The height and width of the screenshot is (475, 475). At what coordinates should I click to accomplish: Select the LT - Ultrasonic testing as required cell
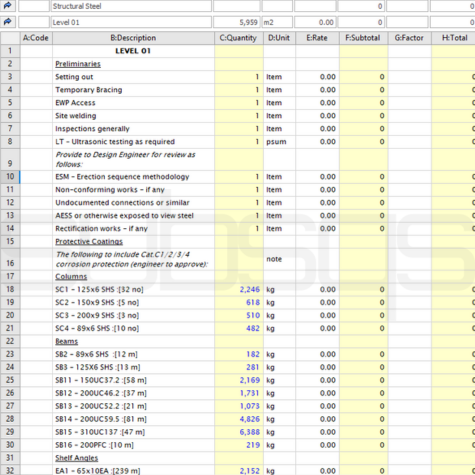133,142
